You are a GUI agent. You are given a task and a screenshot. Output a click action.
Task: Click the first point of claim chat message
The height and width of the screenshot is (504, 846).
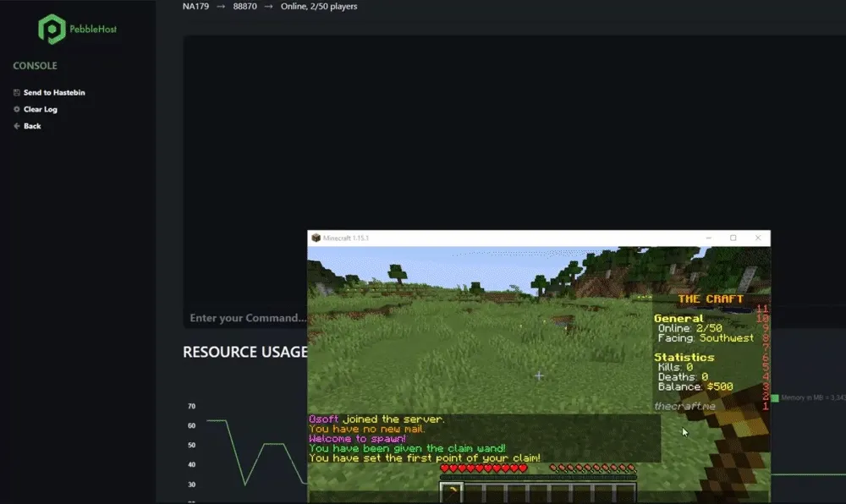tap(425, 458)
